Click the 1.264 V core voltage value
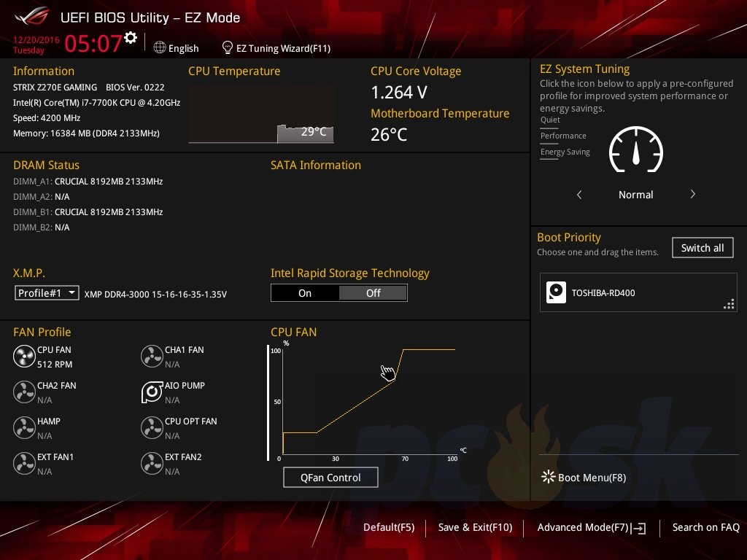 399,92
